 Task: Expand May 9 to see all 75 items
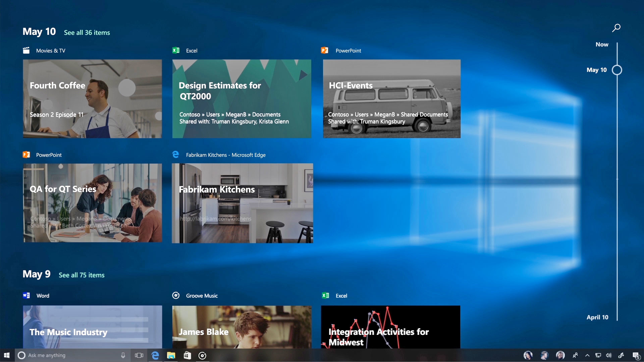82,275
